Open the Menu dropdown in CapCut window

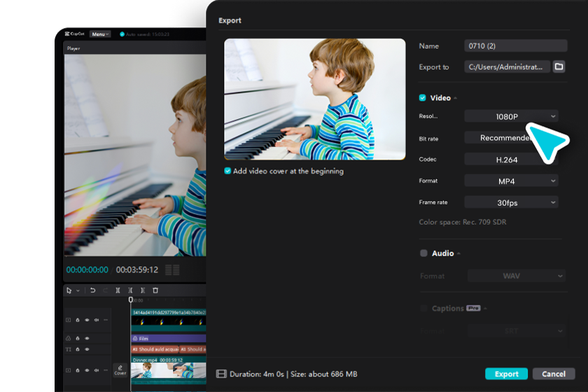(x=99, y=34)
